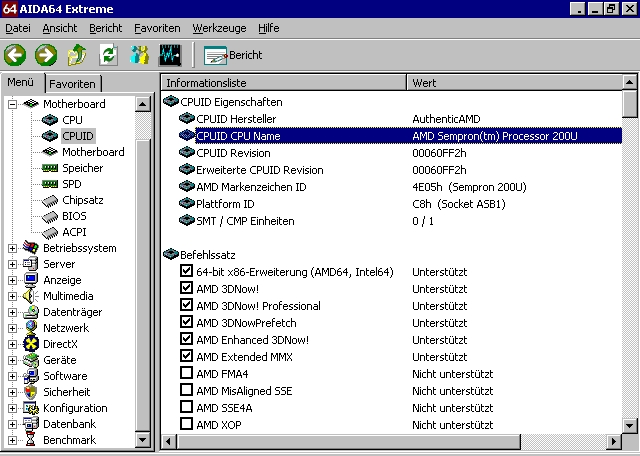Toggle the AMD 3DNow! Professional checkbox

click(187, 305)
